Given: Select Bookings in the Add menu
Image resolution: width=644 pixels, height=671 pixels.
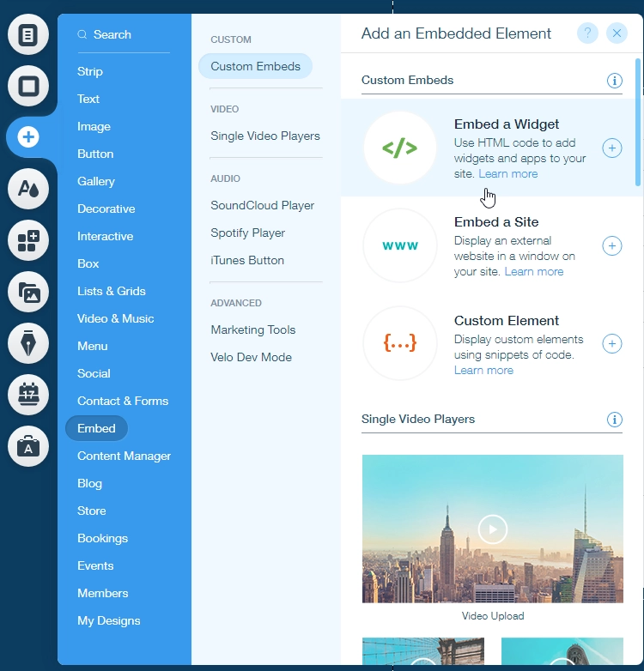Looking at the screenshot, I should (x=103, y=538).
